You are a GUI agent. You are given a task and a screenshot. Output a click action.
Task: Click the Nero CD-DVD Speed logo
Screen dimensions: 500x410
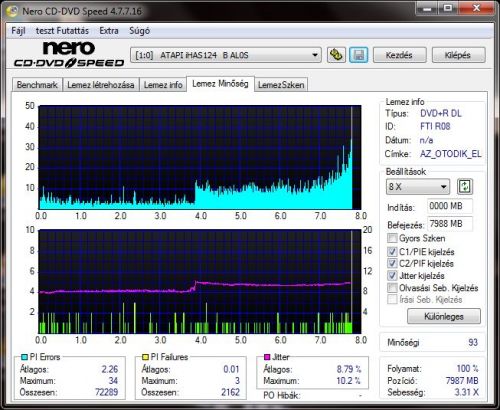(69, 54)
